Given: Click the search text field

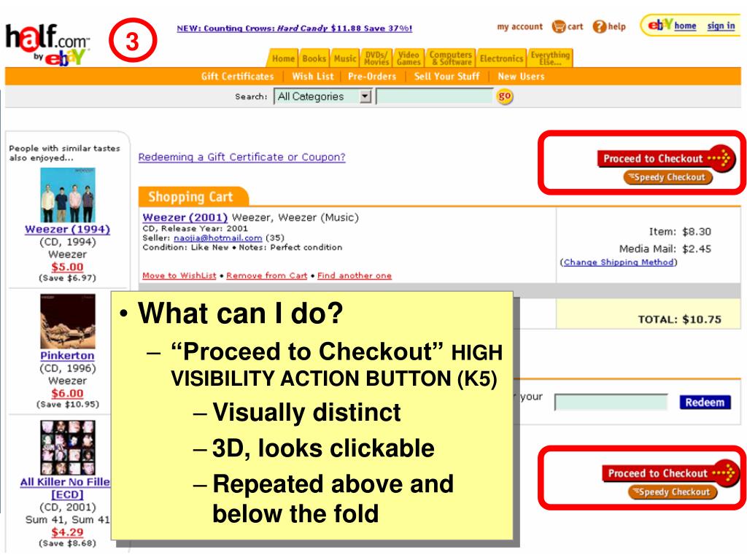Looking at the screenshot, I should (435, 97).
